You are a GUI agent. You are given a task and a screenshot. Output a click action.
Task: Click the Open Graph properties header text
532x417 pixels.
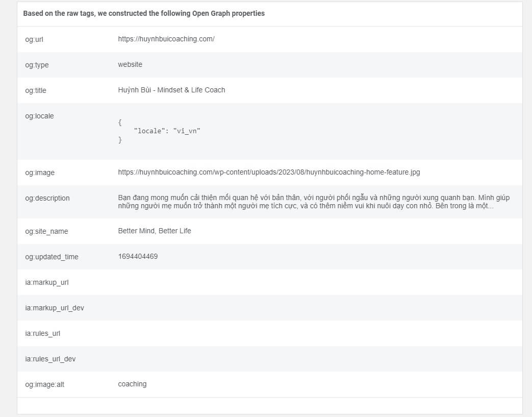tap(143, 13)
